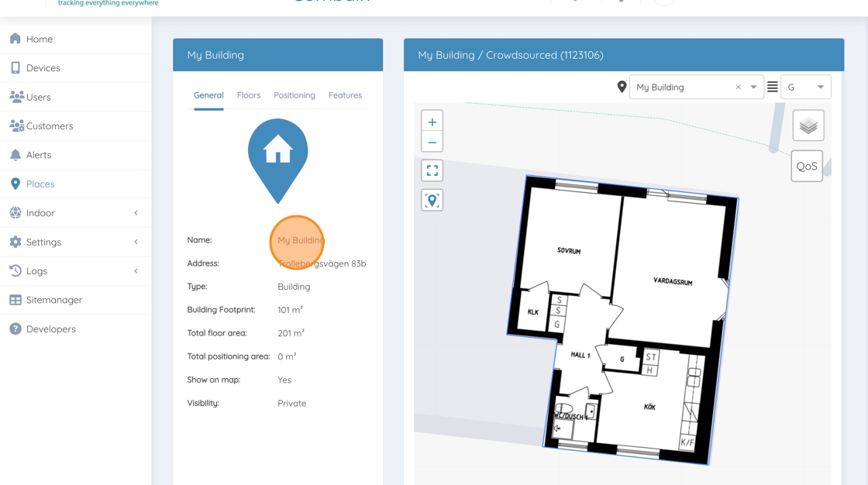Image resolution: width=868 pixels, height=485 pixels.
Task: Center map on location marker button
Action: (x=432, y=200)
